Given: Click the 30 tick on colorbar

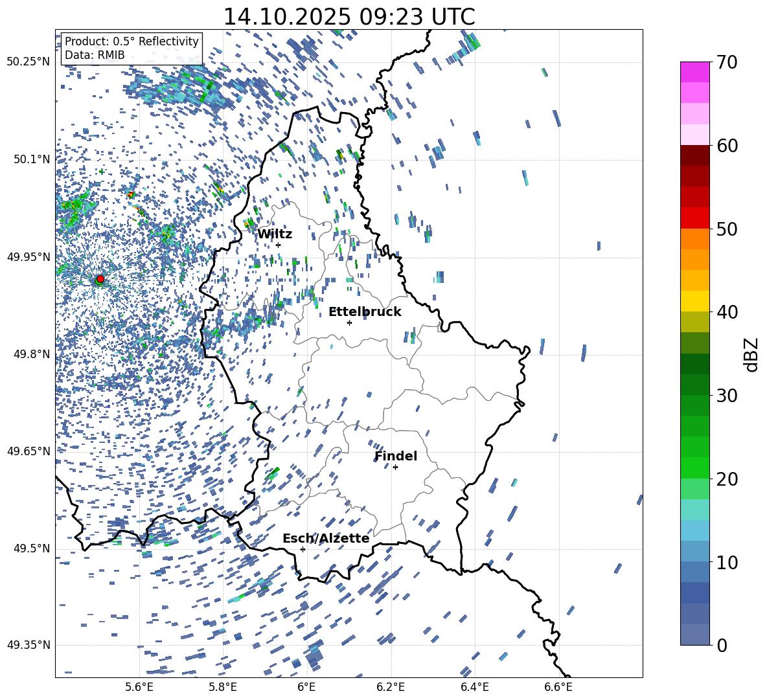Looking at the screenshot, I should click(x=727, y=395).
